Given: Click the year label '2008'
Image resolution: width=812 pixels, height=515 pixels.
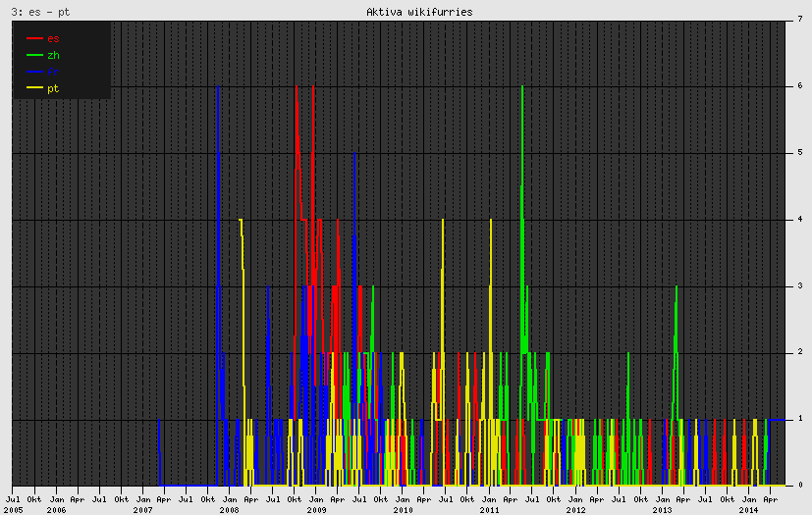Looking at the screenshot, I should coord(230,510).
